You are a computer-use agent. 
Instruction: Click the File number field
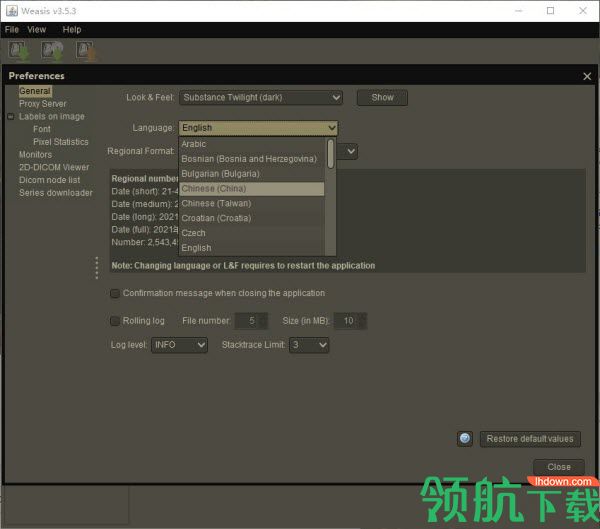click(251, 321)
